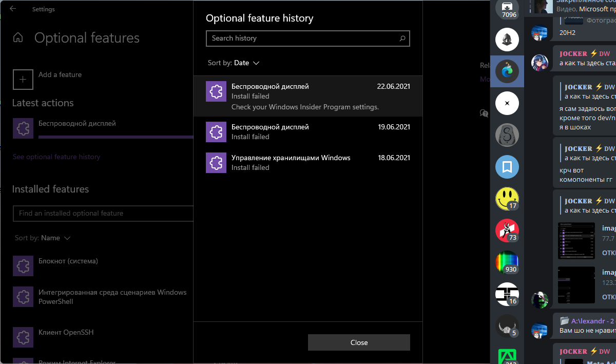The height and width of the screenshot is (364, 616).
Task: Select Интегрированная среда сценариев Windows PowerShell text
Action: [112, 297]
